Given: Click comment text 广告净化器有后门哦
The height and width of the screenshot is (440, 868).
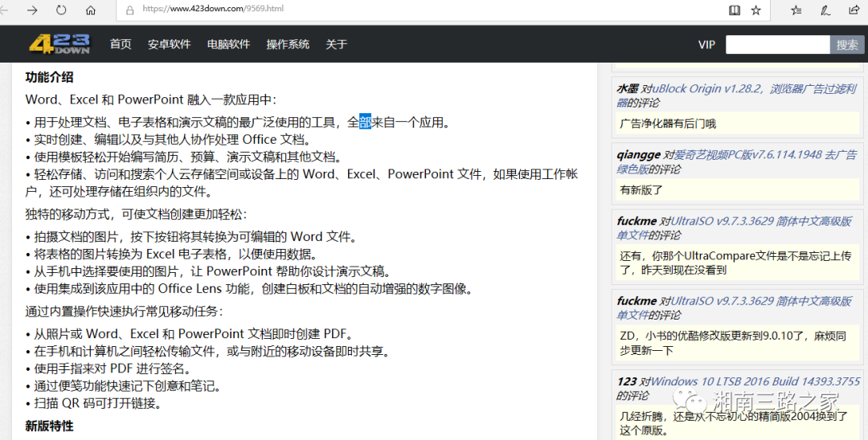Looking at the screenshot, I should coord(668,124).
